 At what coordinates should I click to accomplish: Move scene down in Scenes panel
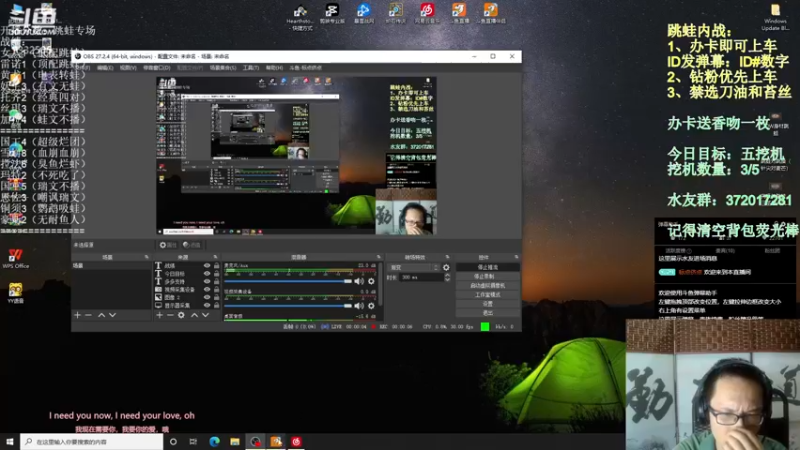tap(112, 315)
